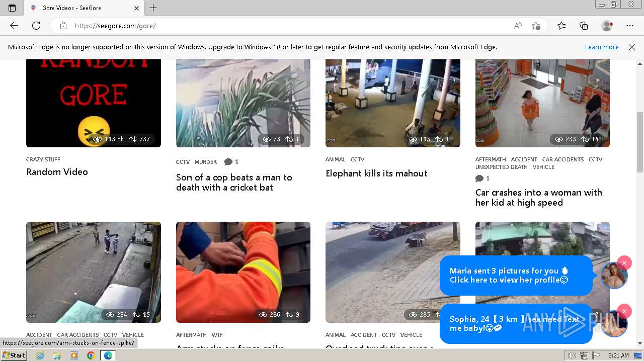This screenshot has height=362, width=644.
Task: Open UNEXPECTED DEATH tag
Action: (502, 167)
